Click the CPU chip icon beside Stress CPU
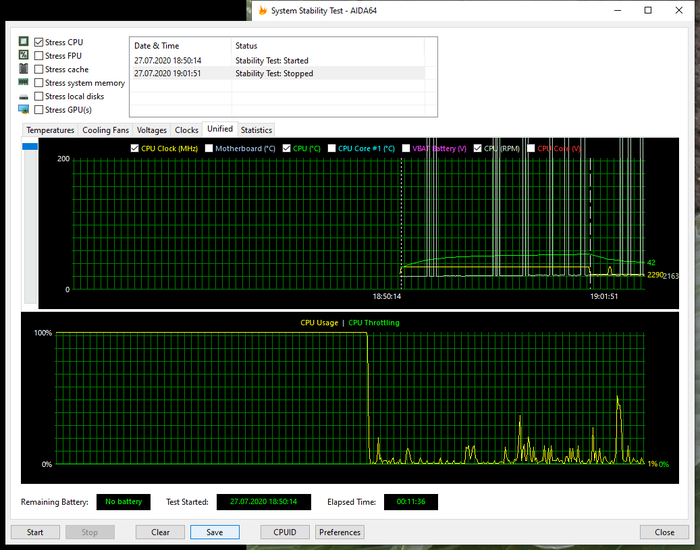700x550 pixels. [24, 42]
